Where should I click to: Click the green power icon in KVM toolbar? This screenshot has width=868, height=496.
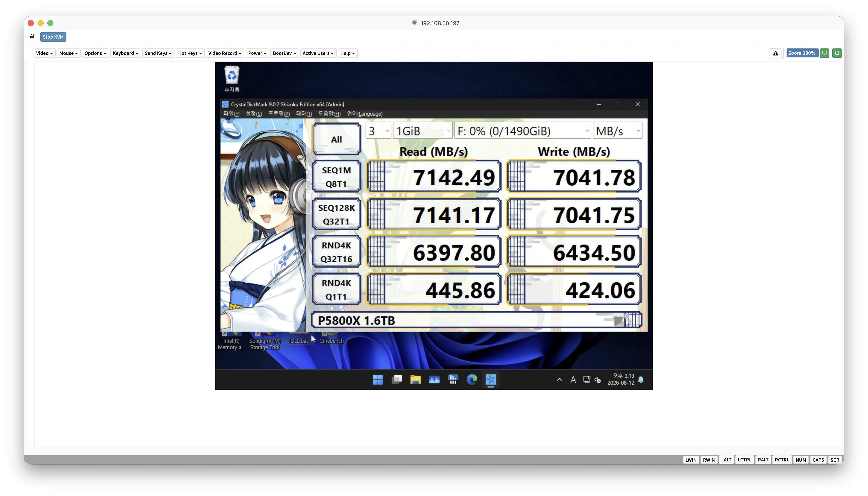coord(837,53)
